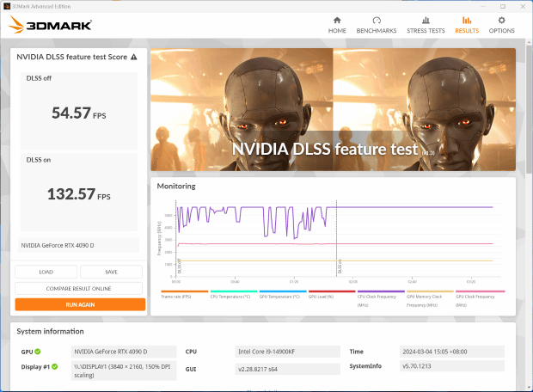Click the 132.57 FPS DLSS on score
The image size is (533, 392).
tap(79, 194)
